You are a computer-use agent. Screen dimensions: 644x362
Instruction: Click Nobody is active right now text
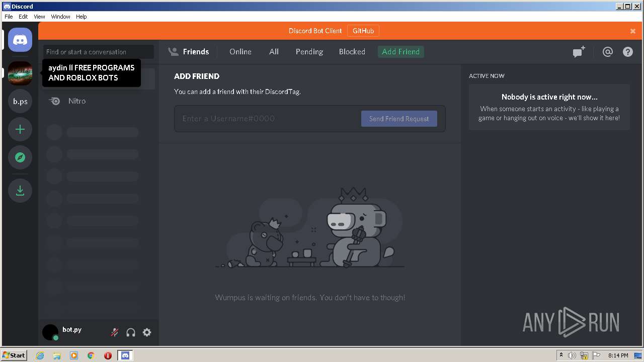click(549, 97)
